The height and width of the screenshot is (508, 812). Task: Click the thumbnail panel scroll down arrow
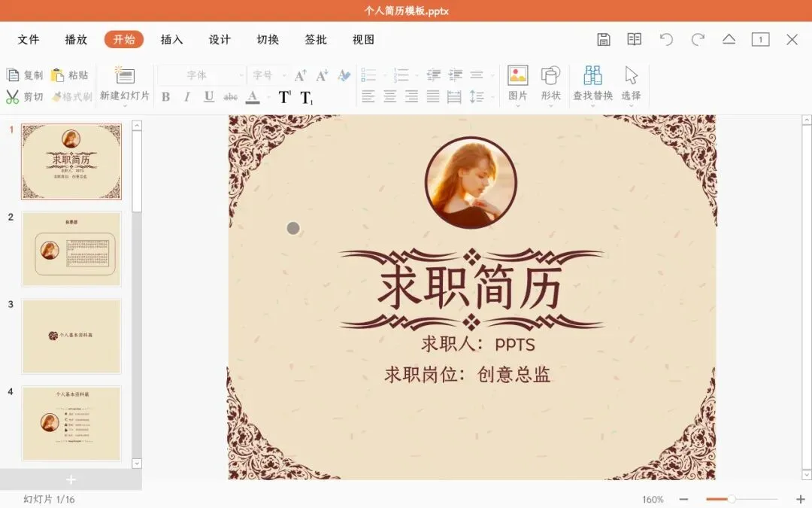click(x=137, y=464)
